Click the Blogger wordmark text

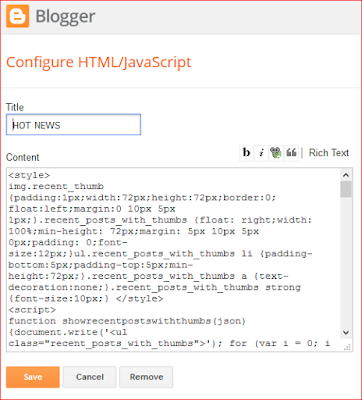pyautogui.click(x=65, y=16)
